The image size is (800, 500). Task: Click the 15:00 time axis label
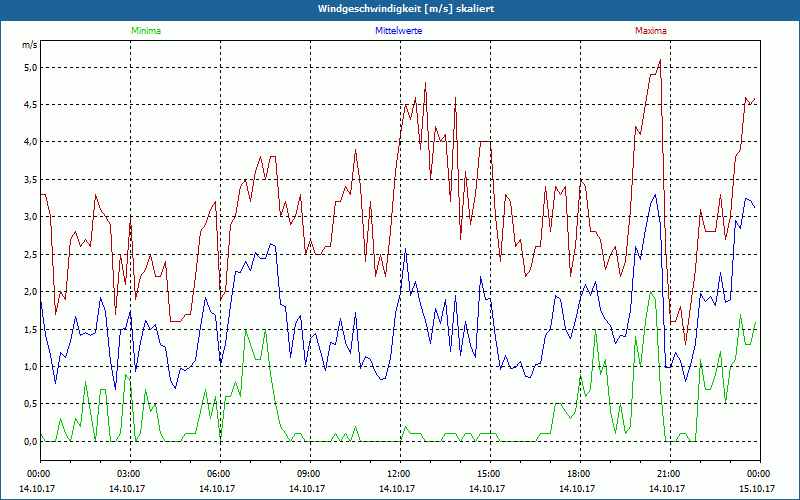pyautogui.click(x=490, y=474)
